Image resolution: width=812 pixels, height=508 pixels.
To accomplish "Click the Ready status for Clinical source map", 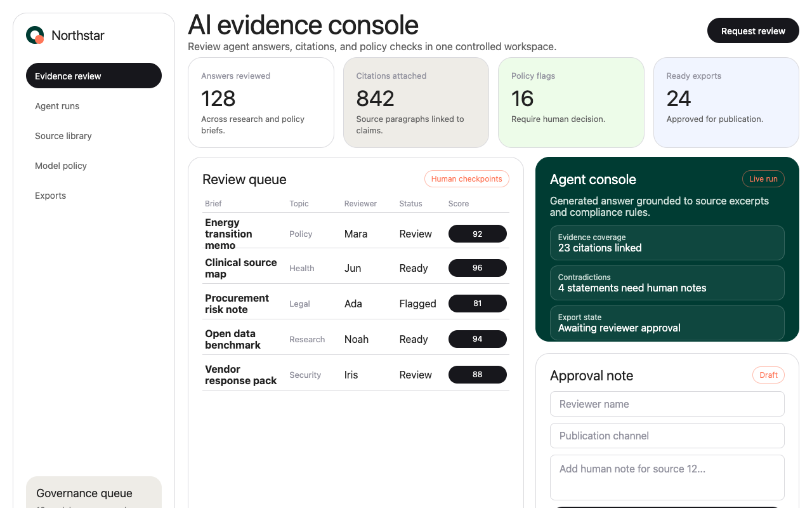I will coord(414,268).
